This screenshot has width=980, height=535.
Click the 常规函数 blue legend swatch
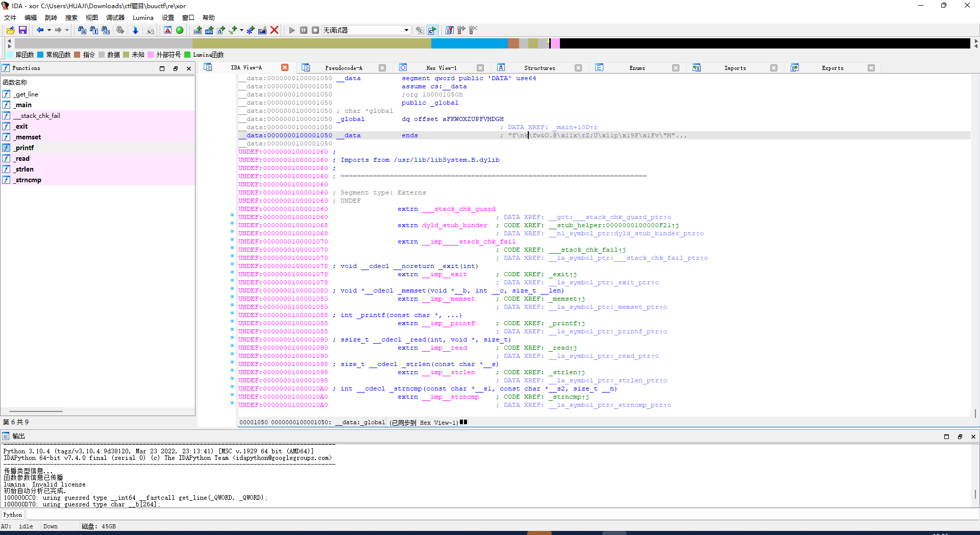click(x=40, y=55)
